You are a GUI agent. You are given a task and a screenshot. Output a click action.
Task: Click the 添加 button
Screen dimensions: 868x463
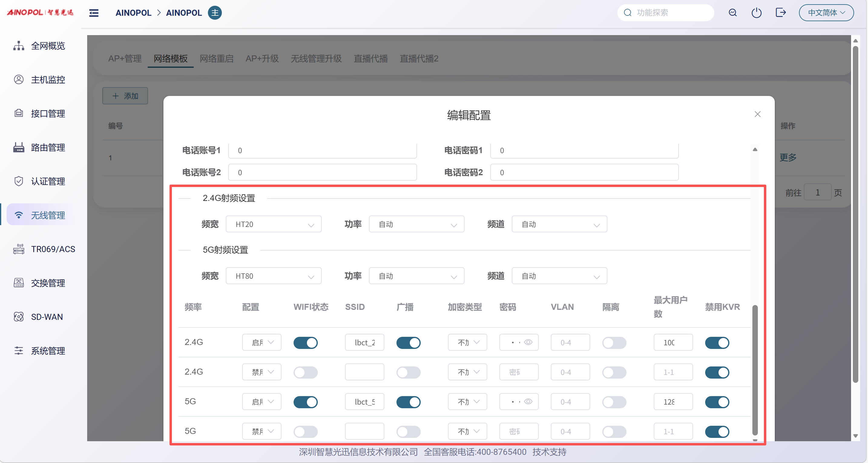pos(125,96)
